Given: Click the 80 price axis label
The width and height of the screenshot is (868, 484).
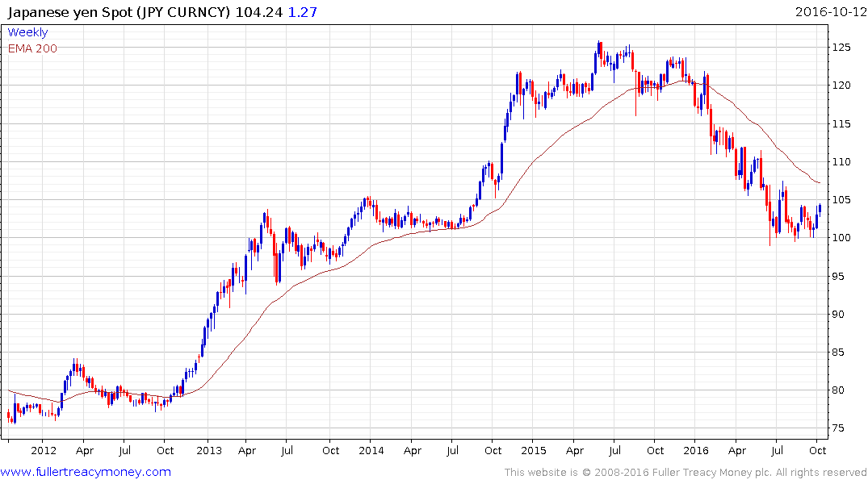Looking at the screenshot, I should click(839, 390).
